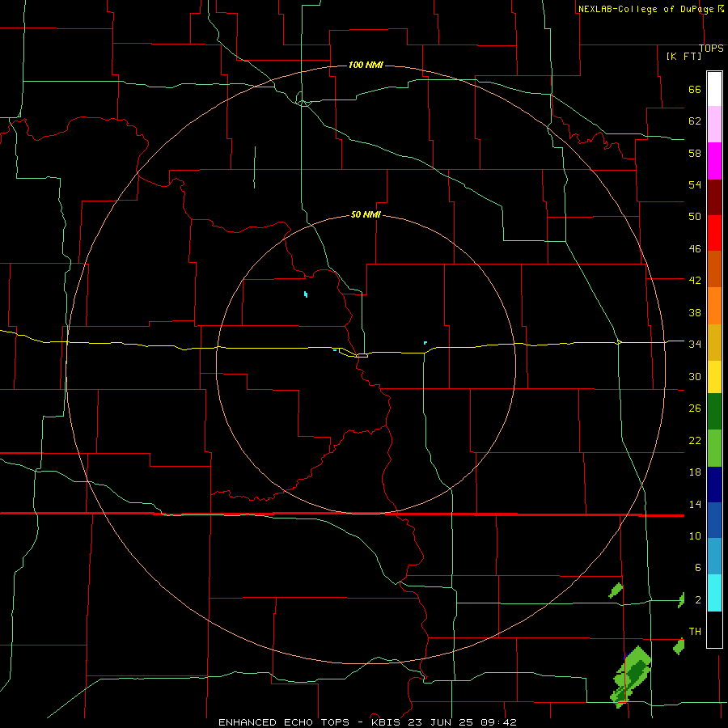The image size is (728, 728).
Task: Click the green echo beside the TH label
Action: click(x=679, y=646)
